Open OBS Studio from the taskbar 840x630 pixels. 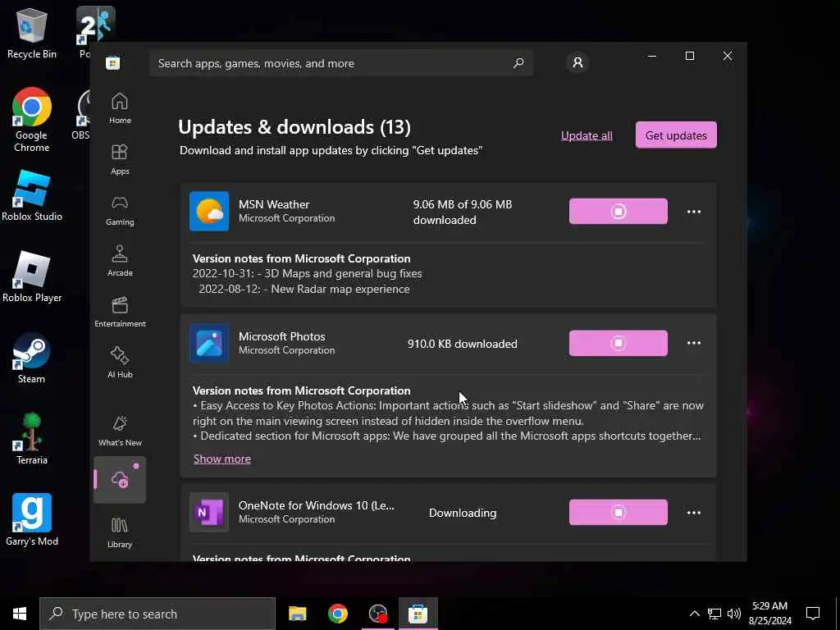pyautogui.click(x=377, y=614)
